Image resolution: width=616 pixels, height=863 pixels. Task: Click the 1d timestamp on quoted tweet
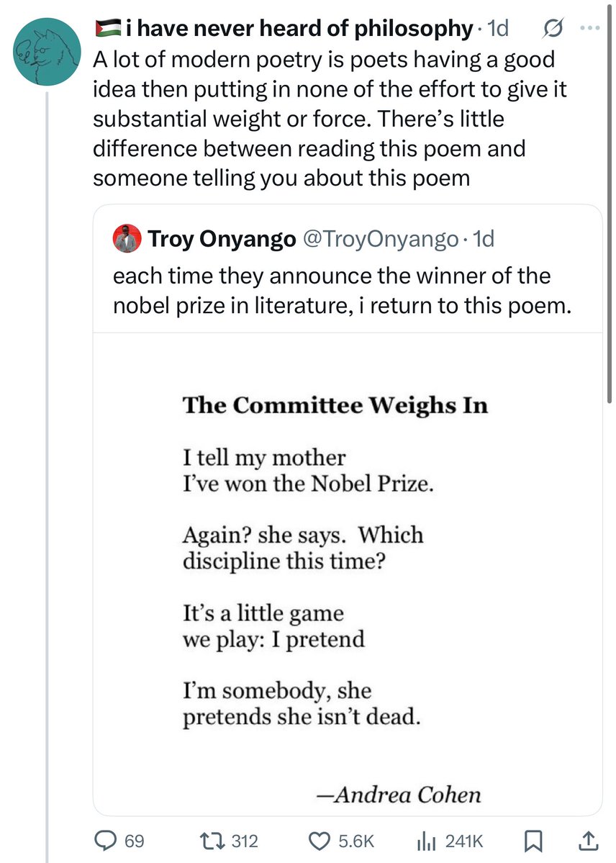coord(484,239)
